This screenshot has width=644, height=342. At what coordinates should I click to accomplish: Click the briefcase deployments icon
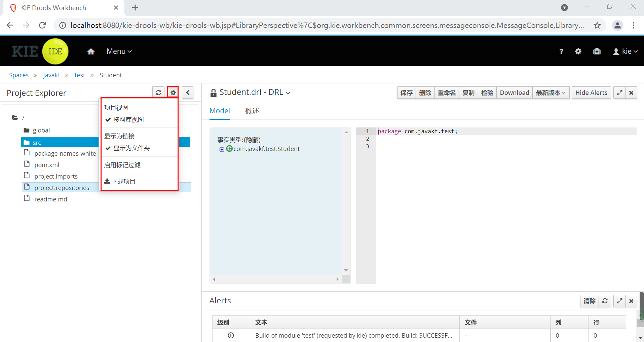(x=597, y=51)
